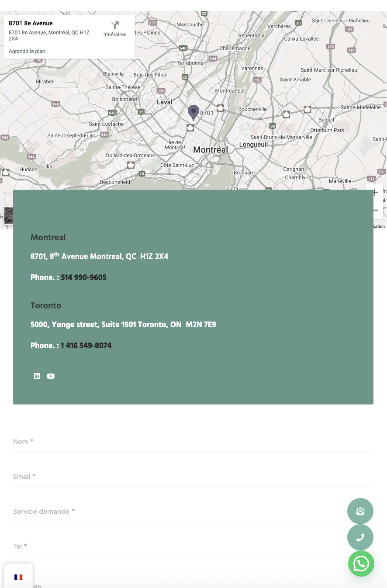Zoom in on the map
This screenshot has width=387, height=588.
[x=375, y=192]
